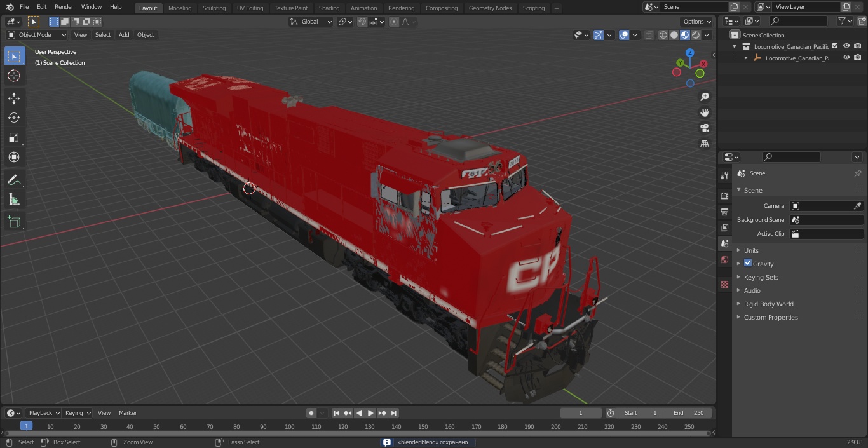Open Texture properties tab
Image resolution: width=868 pixels, height=448 pixels.
(724, 284)
